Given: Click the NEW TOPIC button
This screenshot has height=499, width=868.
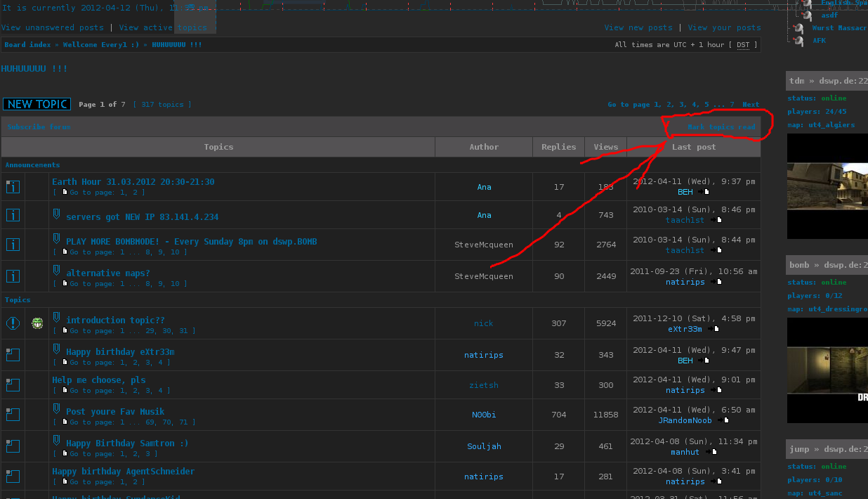Looking at the screenshot, I should tap(37, 104).
